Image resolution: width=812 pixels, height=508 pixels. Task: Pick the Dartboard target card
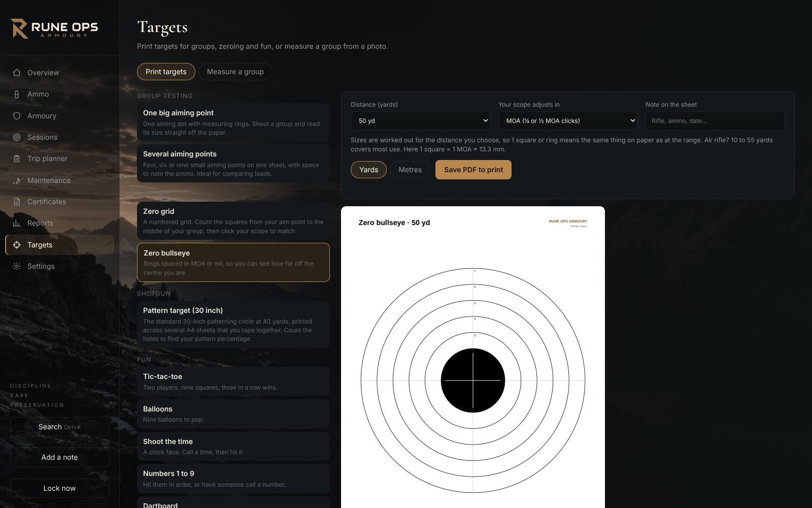(233, 502)
